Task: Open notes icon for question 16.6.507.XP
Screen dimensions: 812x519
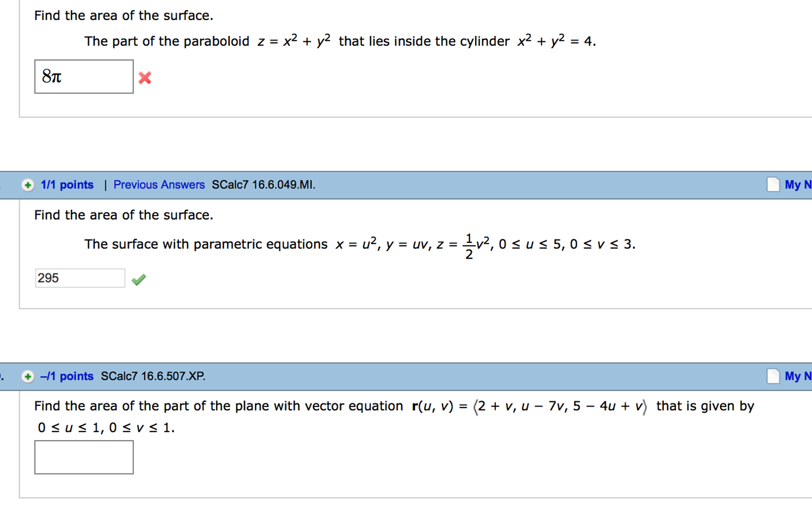Action: [x=773, y=376]
